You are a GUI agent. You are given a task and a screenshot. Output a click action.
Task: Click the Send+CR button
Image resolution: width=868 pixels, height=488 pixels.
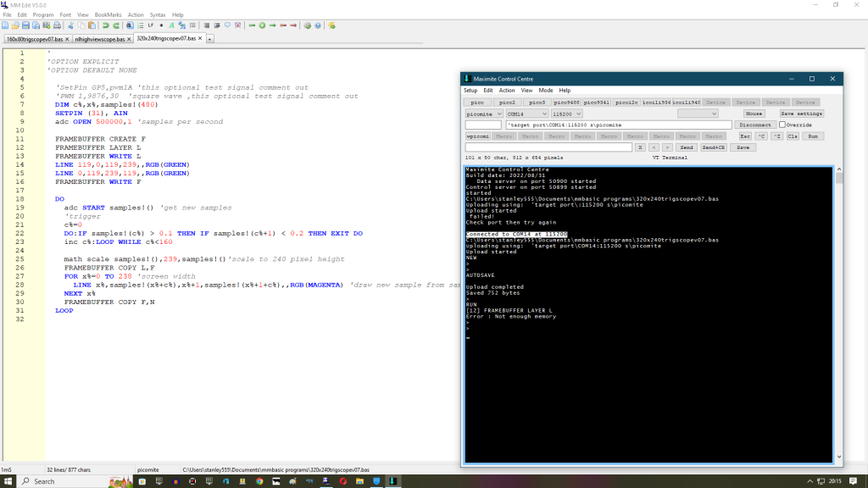coord(714,147)
